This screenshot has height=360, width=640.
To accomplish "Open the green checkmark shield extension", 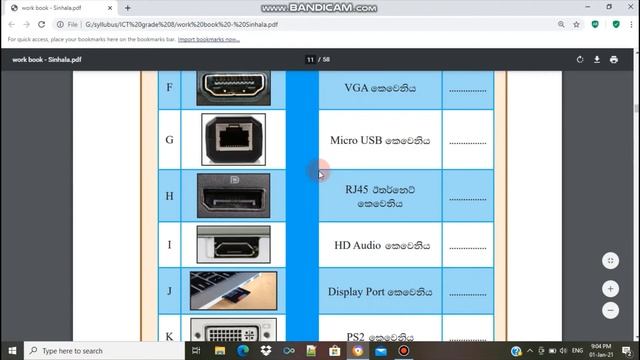I will click(616, 24).
